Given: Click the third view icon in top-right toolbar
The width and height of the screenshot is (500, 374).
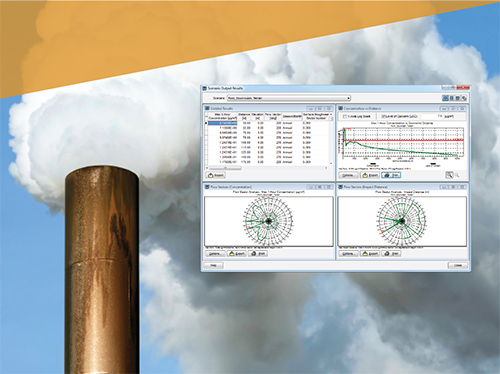Looking at the screenshot, I should click(458, 98).
